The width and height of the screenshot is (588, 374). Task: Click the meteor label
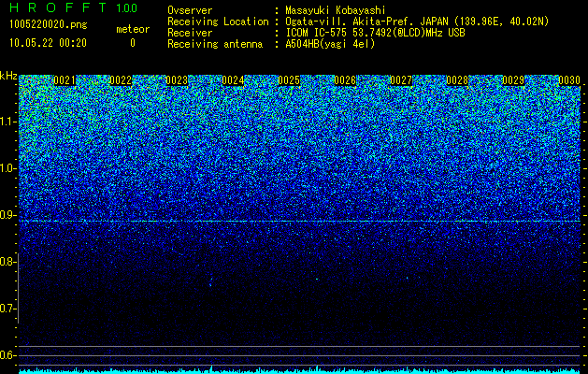tap(133, 29)
